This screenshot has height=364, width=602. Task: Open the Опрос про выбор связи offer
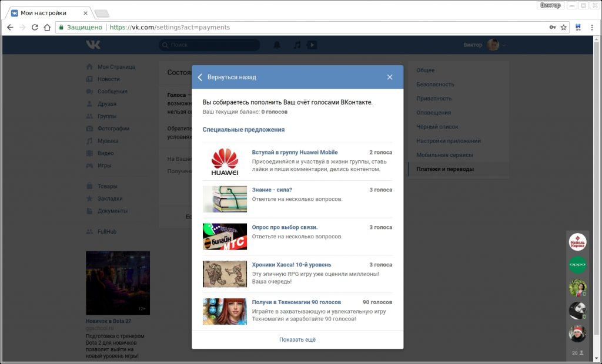click(285, 227)
